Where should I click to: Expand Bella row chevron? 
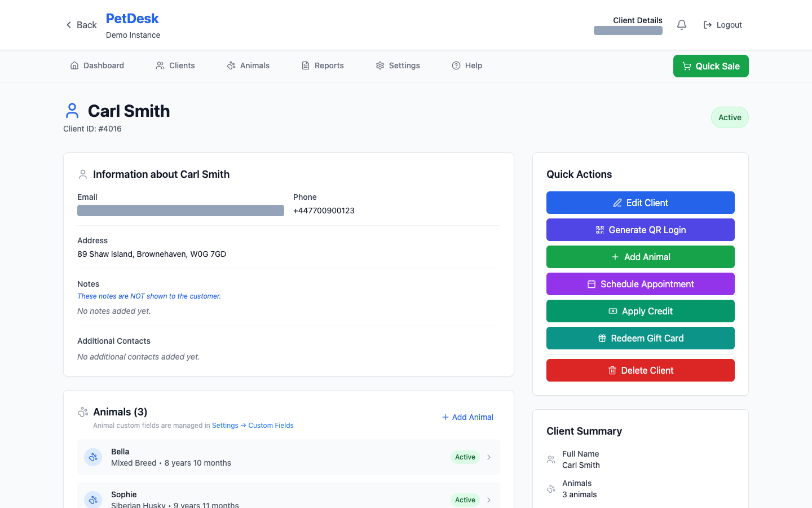489,457
